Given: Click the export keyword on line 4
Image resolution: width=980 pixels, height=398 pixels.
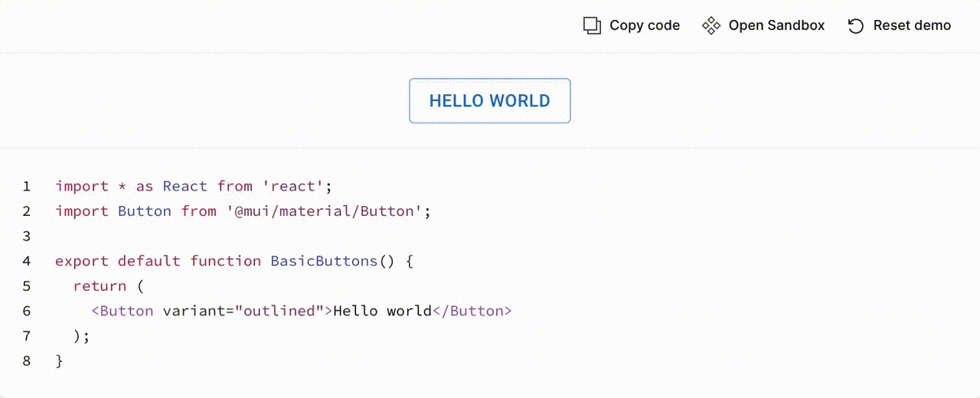Looking at the screenshot, I should (82, 261).
